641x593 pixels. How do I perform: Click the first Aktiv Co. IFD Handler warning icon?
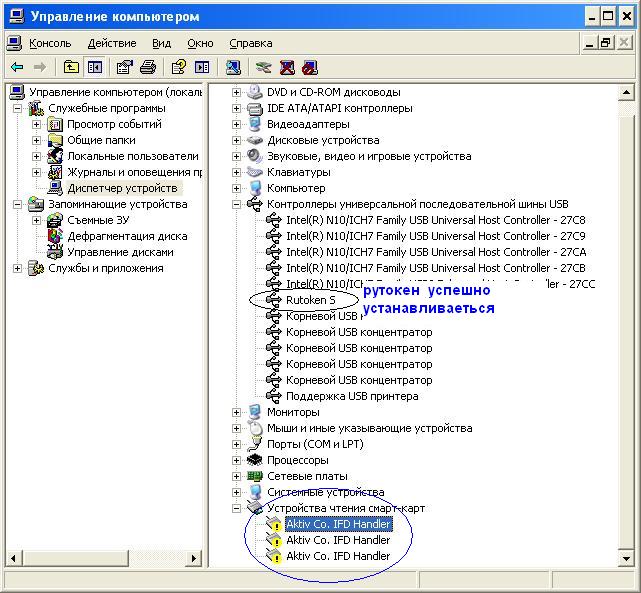pos(273,524)
